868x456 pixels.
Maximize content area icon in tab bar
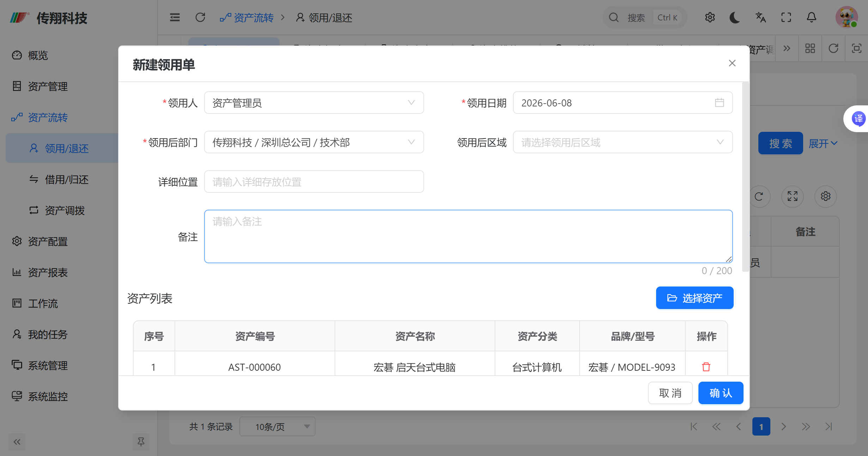coord(856,48)
